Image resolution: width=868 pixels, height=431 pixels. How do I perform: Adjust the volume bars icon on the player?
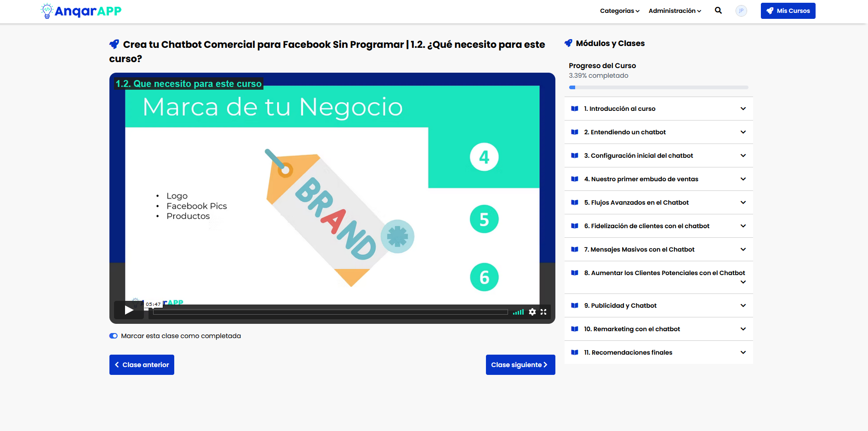coord(519,312)
